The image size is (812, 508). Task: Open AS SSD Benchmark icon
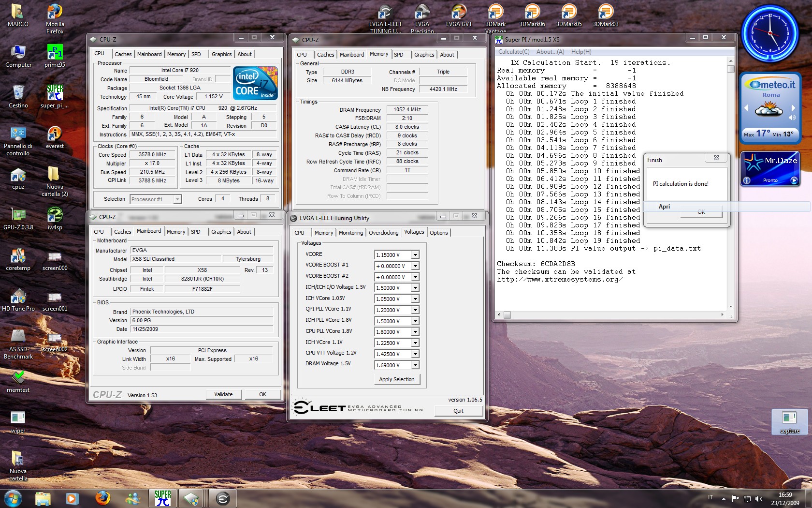18,344
